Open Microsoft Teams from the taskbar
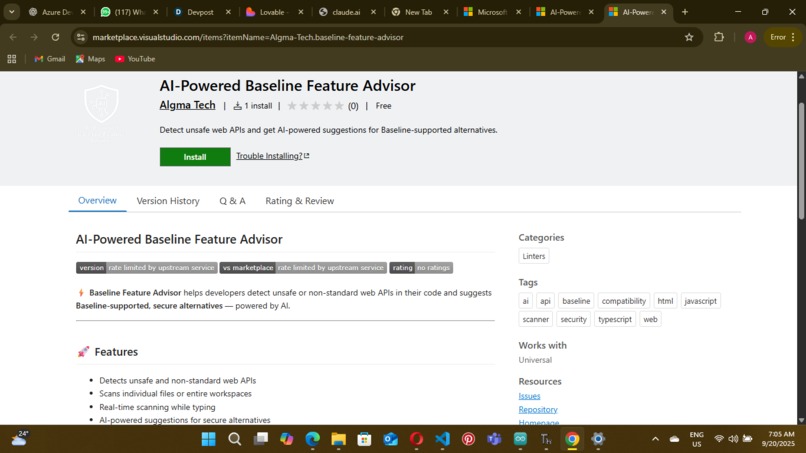The height and width of the screenshot is (453, 806). coord(494,439)
